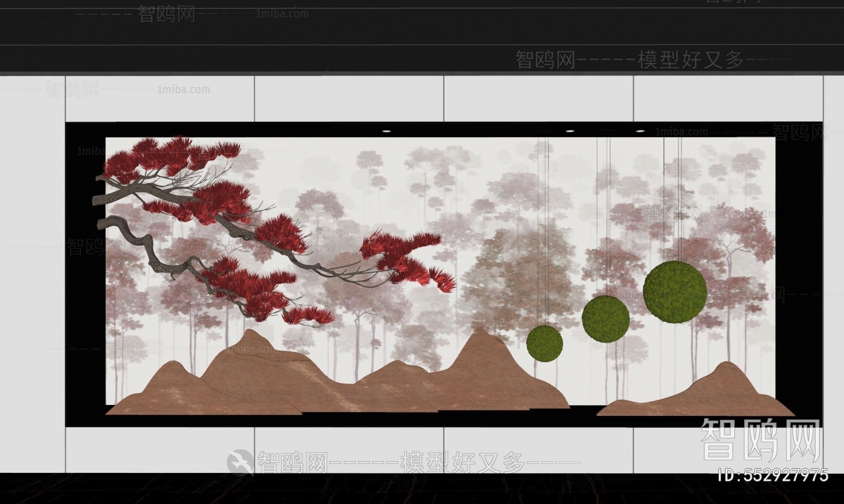Click the hanging wire of a moss sphere
This screenshot has height=504, width=844.
coord(543,237)
